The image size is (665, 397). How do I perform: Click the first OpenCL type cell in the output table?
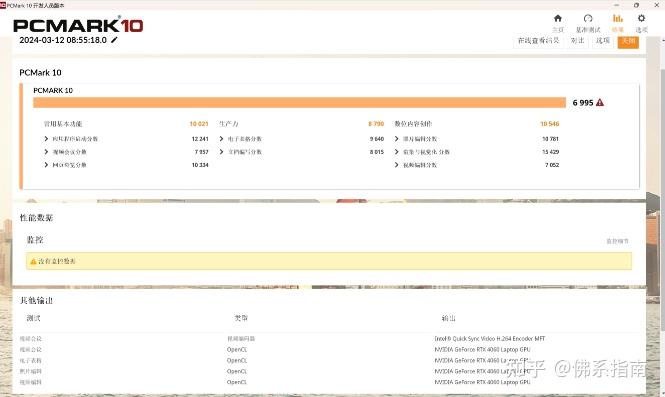click(237, 349)
